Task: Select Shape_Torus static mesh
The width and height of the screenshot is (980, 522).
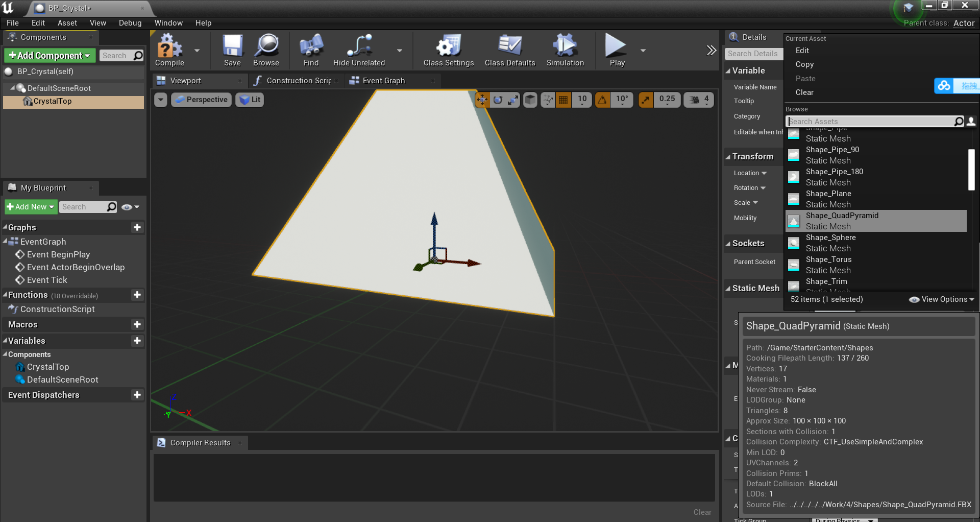Action: pos(876,265)
